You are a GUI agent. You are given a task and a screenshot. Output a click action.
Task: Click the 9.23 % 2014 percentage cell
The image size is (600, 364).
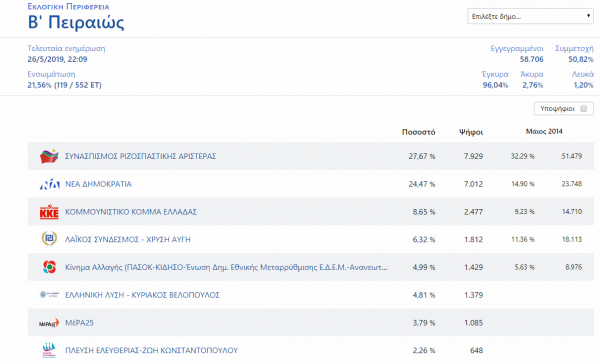(524, 212)
